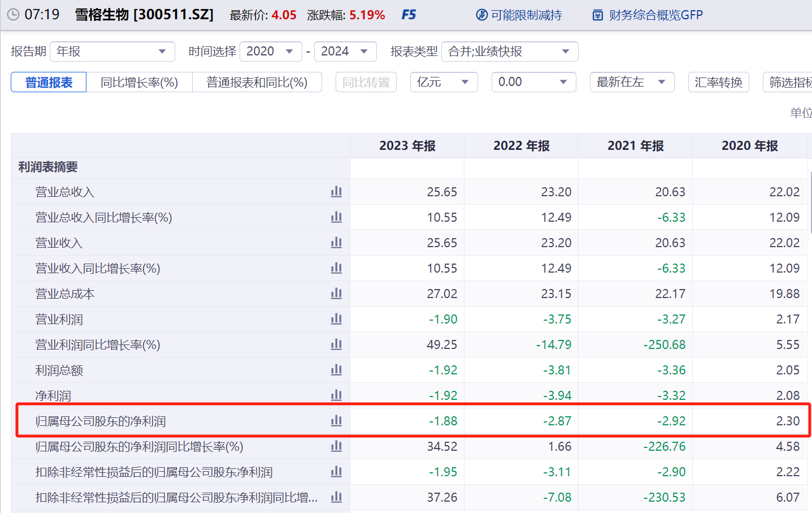
Task: Open the 最新在左 ordering dropdown
Action: tap(632, 82)
